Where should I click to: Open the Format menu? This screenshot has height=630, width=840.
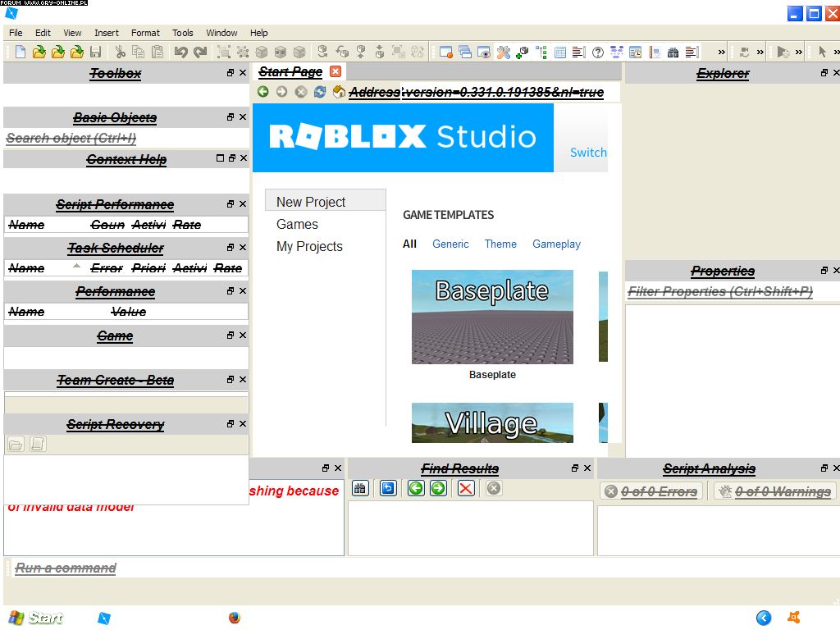(146, 33)
